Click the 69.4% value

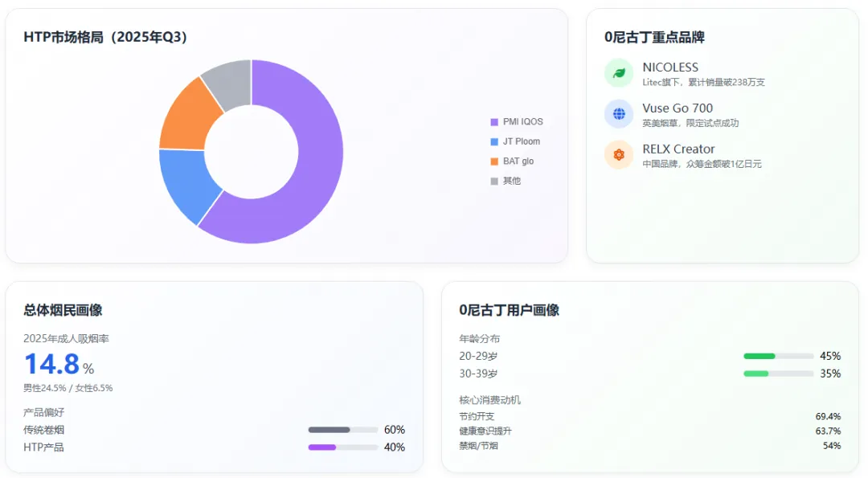(828, 417)
